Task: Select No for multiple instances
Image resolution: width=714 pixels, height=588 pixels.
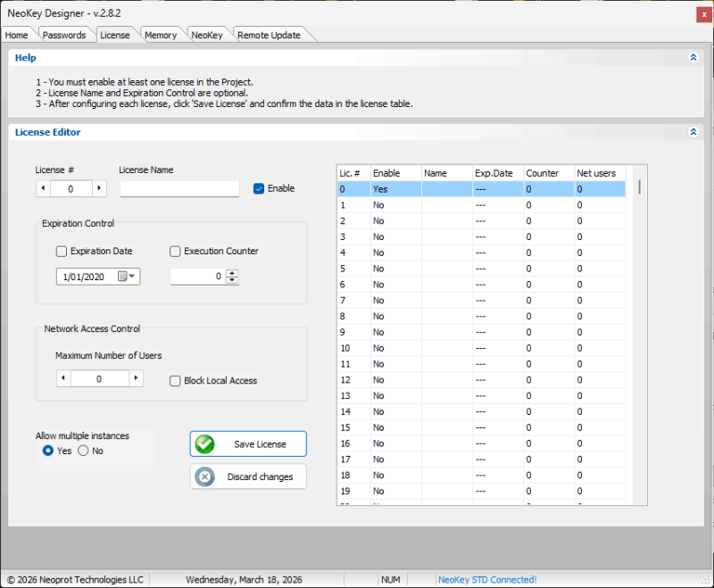Action: pyautogui.click(x=84, y=451)
